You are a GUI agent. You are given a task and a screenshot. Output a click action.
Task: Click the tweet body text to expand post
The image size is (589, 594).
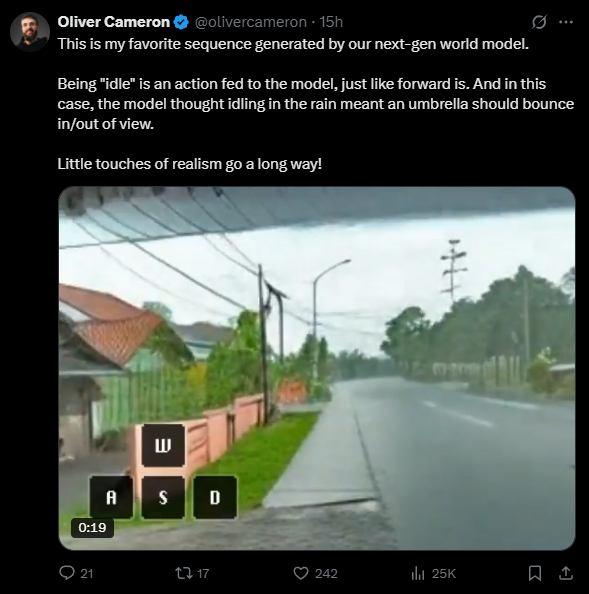(316, 104)
